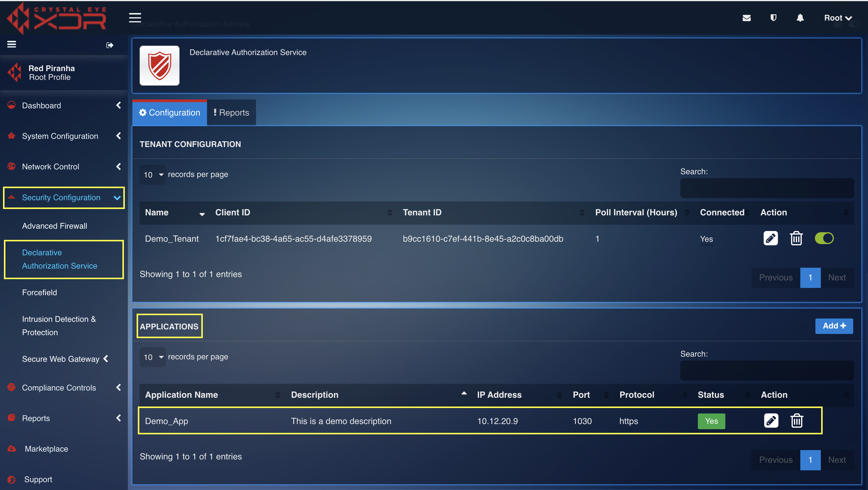This screenshot has height=490, width=868.
Task: Open Declarative Authorization Service menu item
Action: click(x=60, y=259)
